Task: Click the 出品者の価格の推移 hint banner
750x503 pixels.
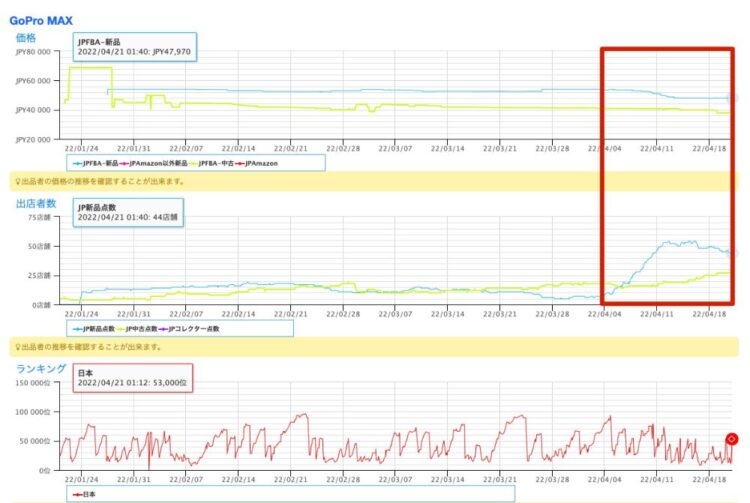Action: [374, 182]
